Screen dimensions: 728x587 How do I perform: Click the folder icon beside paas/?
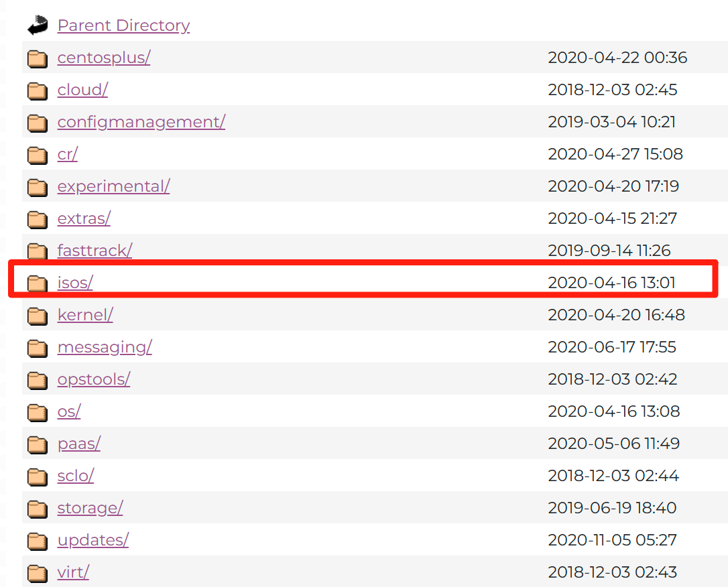(38, 445)
